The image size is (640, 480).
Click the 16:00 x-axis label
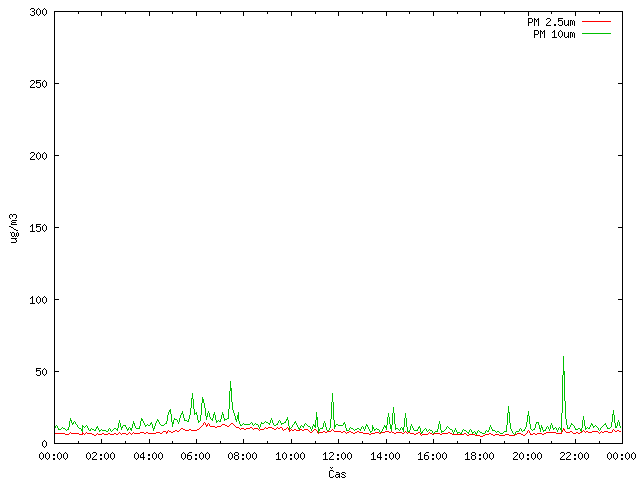coord(432,456)
